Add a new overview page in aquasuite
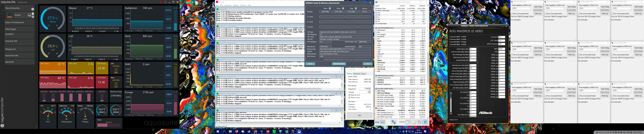 (x=32, y=9)
